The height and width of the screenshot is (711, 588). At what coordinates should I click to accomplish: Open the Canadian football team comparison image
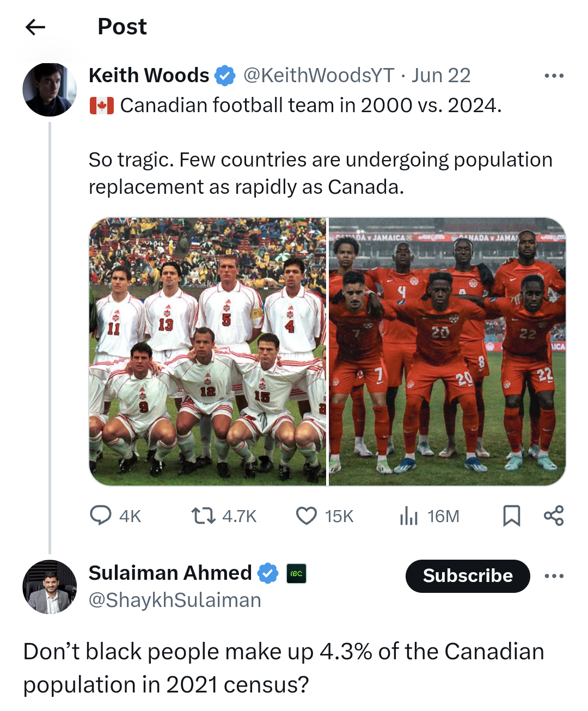tap(327, 351)
